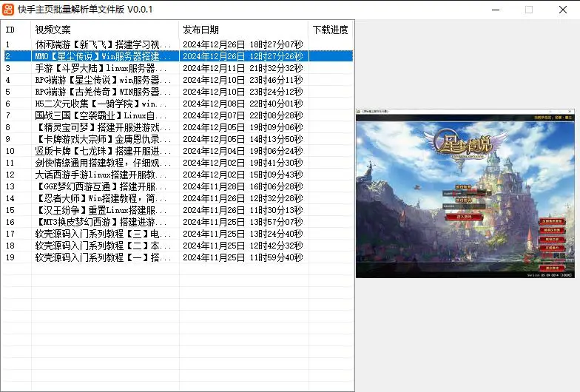Click date 2024年12月26日 18时27分07秒
This screenshot has width=580, height=392.
(x=243, y=44)
